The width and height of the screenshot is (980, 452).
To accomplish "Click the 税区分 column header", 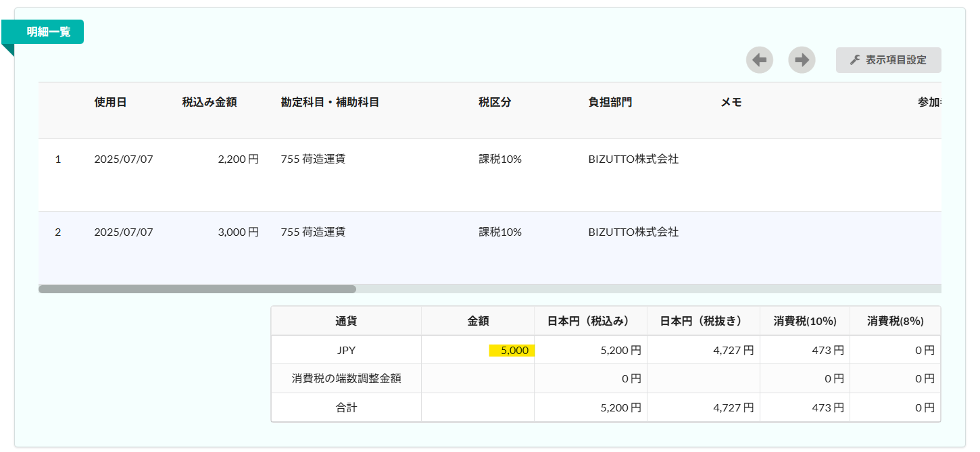I will pos(495,103).
